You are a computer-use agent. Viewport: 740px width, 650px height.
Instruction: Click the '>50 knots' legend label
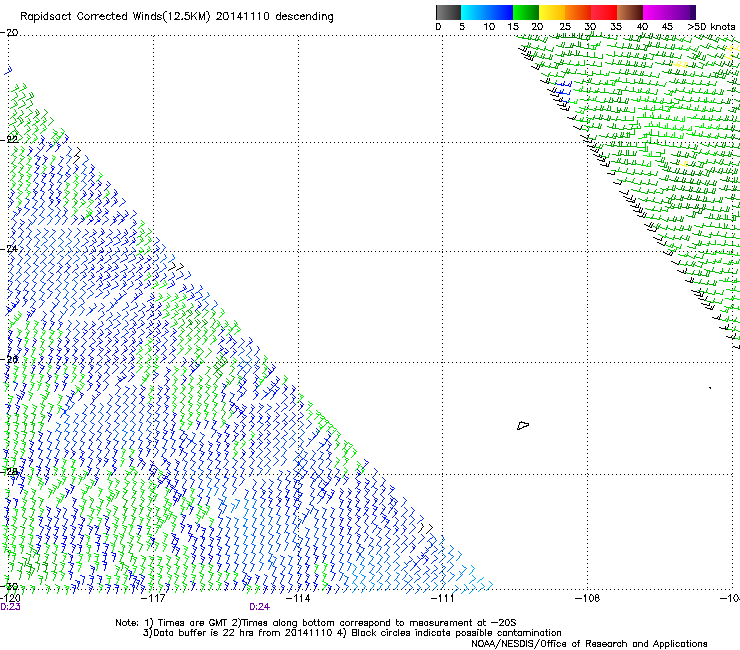click(711, 27)
